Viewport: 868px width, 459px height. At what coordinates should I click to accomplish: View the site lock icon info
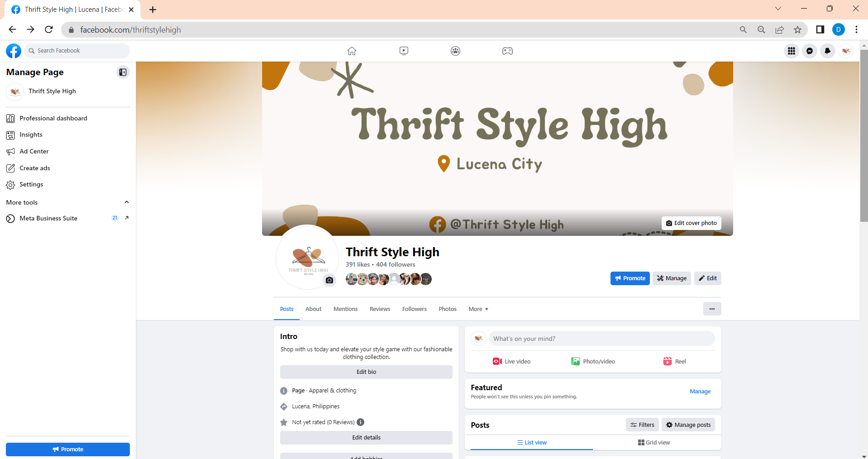[71, 30]
